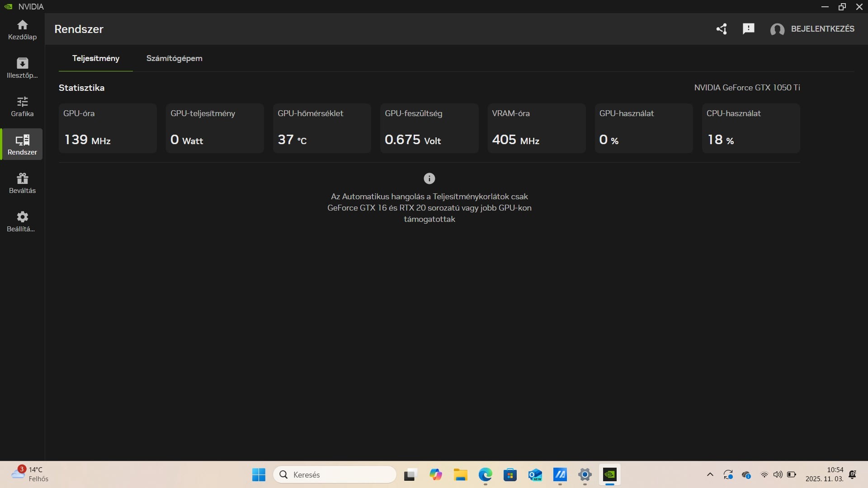Click the feedback exclamation icon

point(748,29)
